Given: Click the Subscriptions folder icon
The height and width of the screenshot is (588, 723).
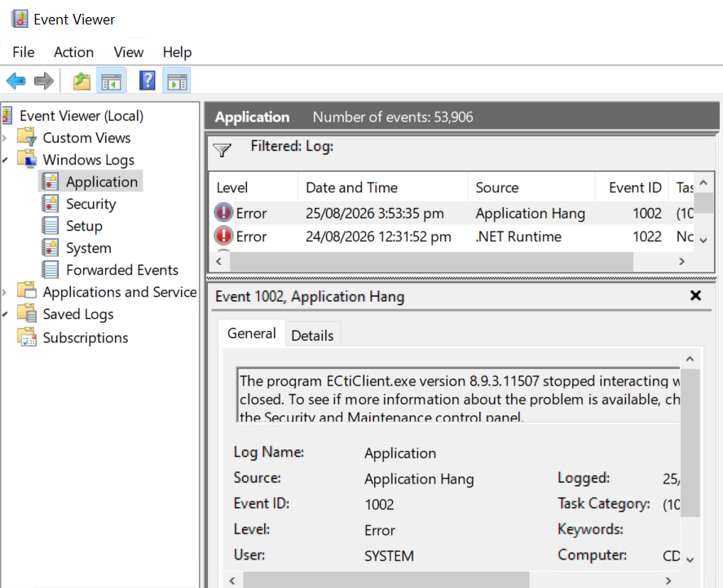Looking at the screenshot, I should [x=27, y=337].
